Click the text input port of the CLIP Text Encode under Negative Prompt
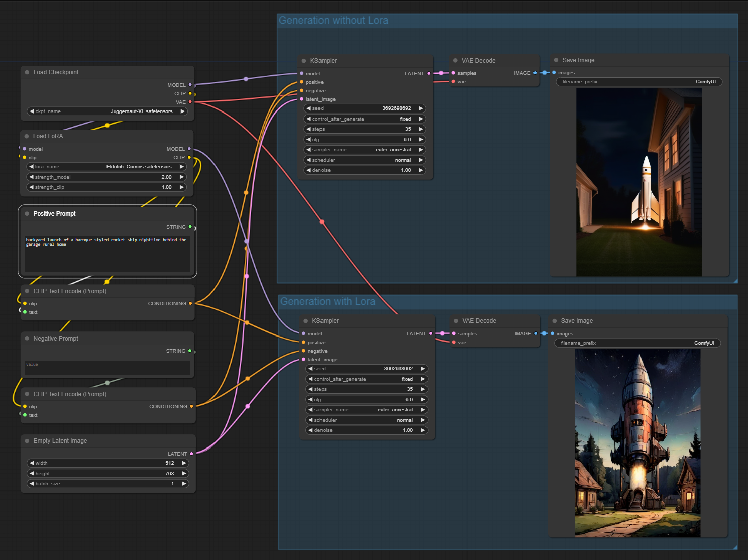748x560 pixels. [x=25, y=415]
